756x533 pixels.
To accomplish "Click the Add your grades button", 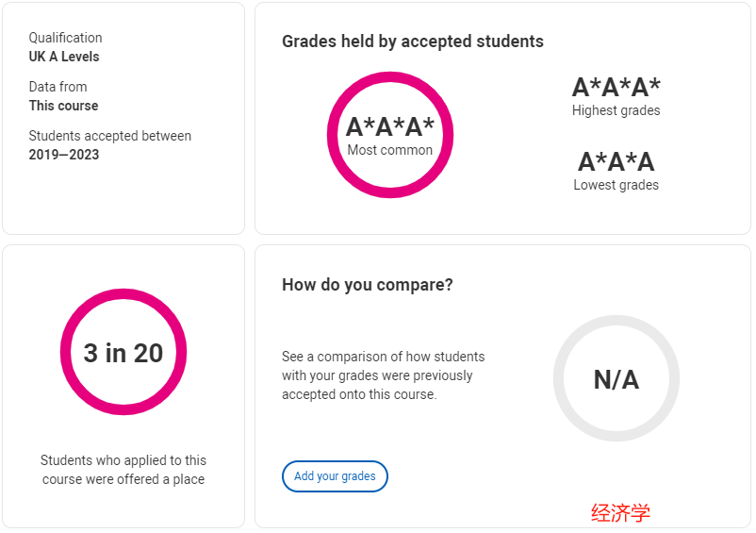I will click(335, 476).
